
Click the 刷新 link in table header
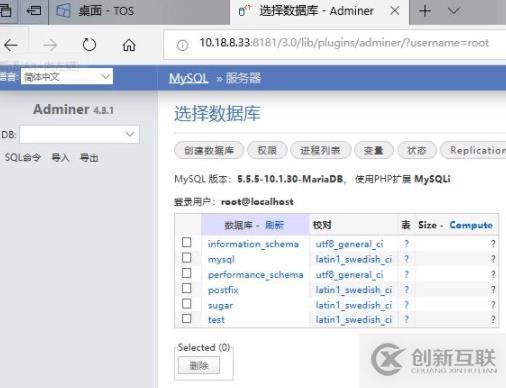pos(274,225)
